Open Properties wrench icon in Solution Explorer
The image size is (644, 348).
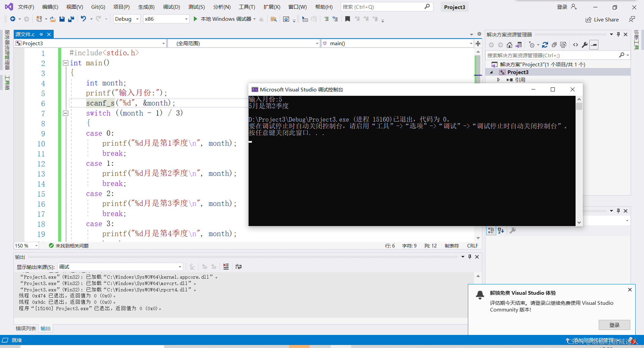(x=585, y=45)
